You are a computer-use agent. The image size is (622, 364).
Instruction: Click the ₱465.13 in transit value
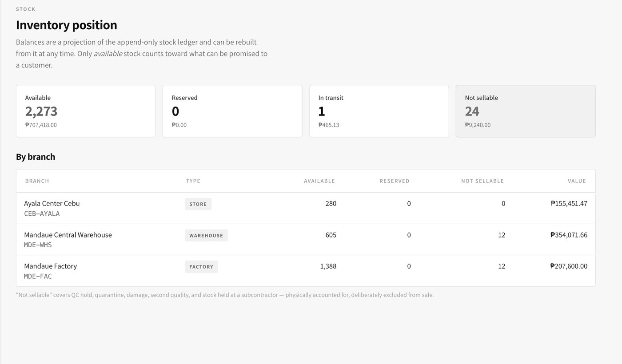[x=329, y=125]
